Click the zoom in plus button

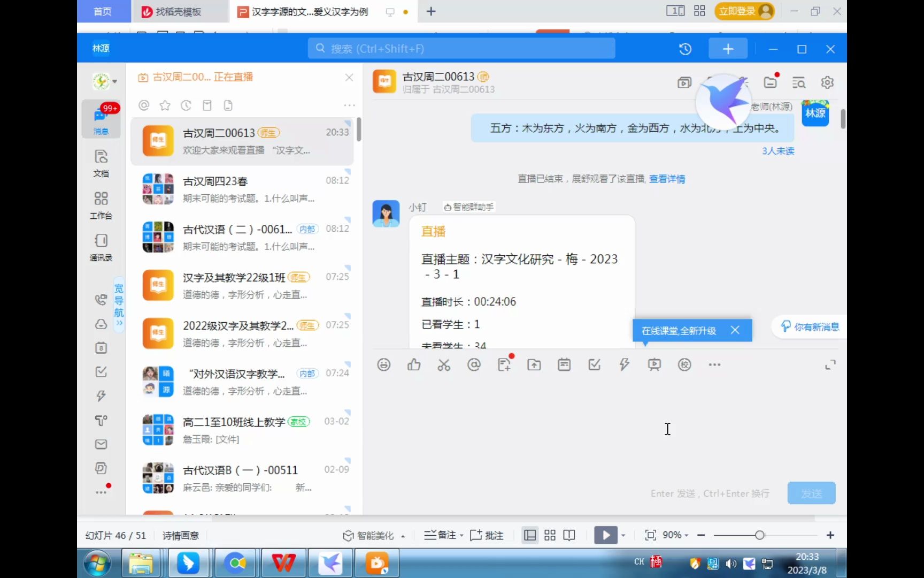[x=830, y=535]
